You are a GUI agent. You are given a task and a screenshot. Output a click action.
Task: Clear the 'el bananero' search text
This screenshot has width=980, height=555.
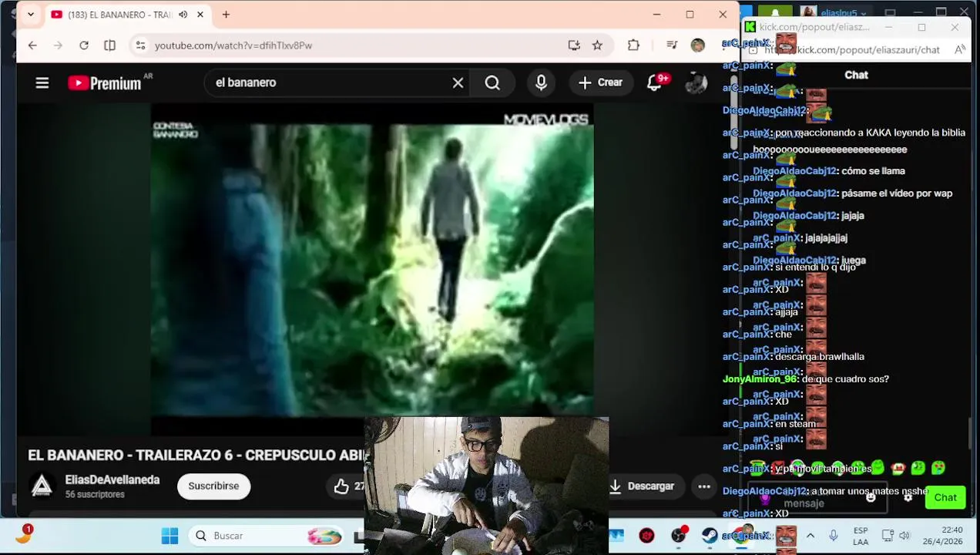coord(458,82)
